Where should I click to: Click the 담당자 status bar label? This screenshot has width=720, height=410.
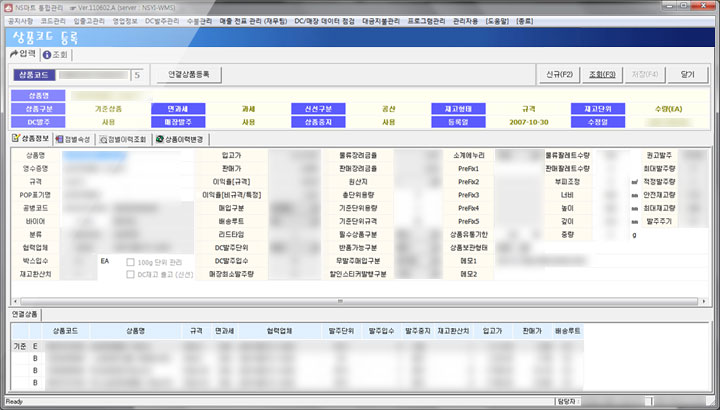click(x=567, y=402)
